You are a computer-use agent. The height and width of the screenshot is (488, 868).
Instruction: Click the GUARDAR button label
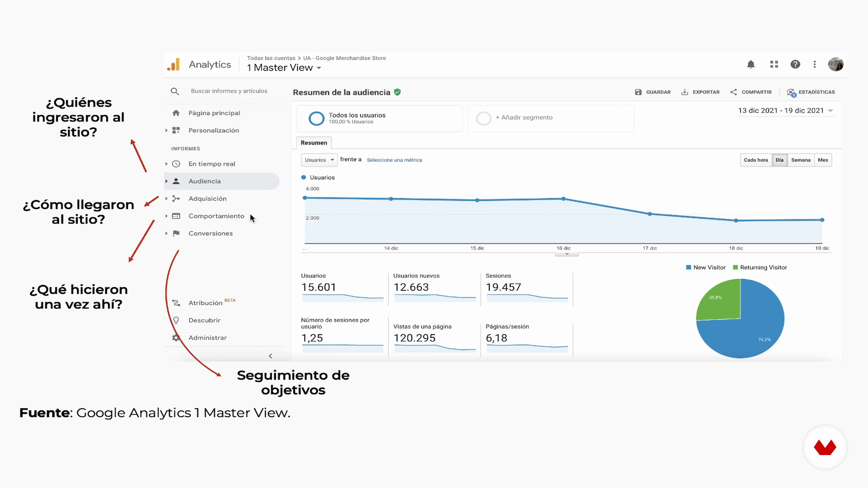[658, 92]
